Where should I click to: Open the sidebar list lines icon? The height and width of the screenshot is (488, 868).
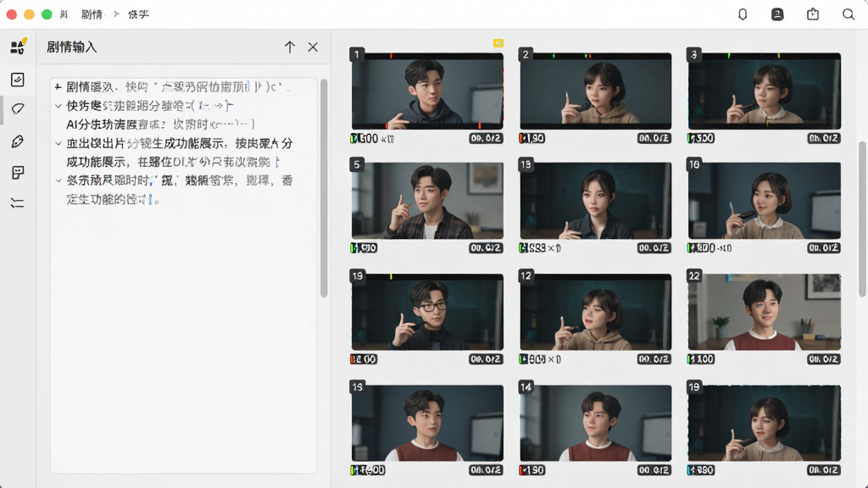click(17, 203)
